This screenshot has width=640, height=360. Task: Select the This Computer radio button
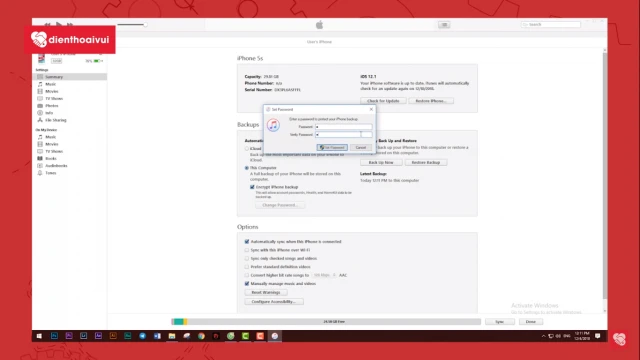(247, 168)
